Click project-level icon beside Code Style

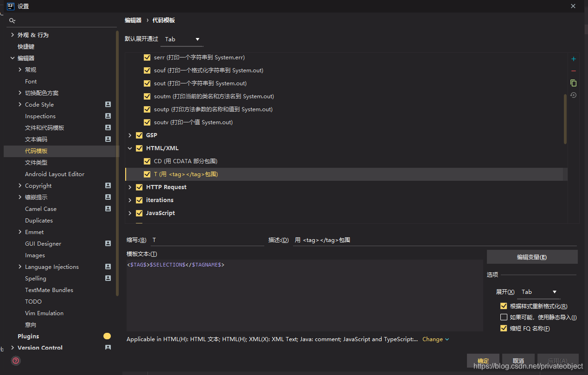coord(108,104)
